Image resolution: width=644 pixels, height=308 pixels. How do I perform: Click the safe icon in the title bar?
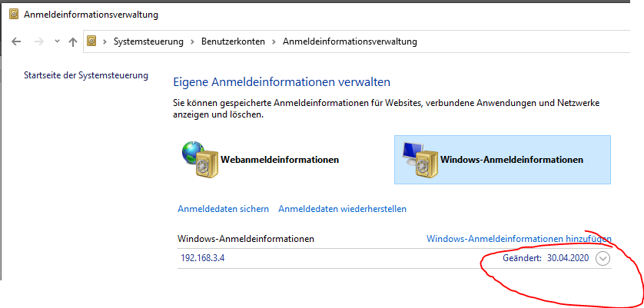coord(14,15)
